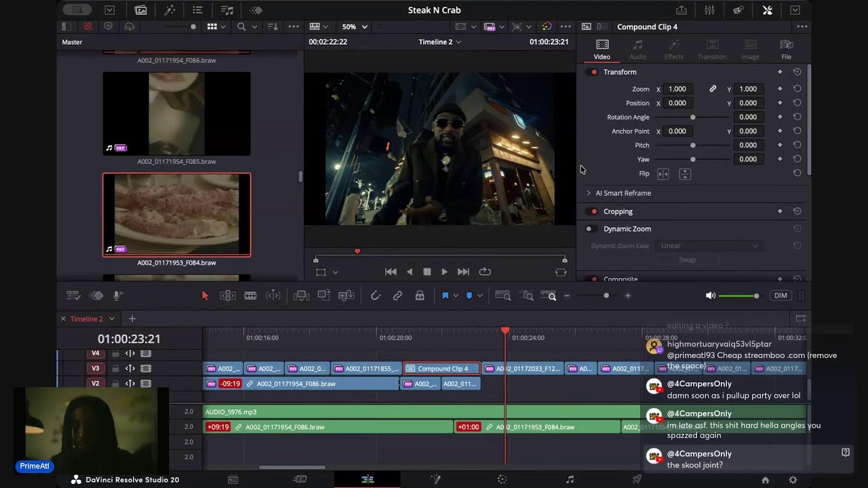Reset the Transform section
This screenshot has width=868, height=488.
(797, 72)
